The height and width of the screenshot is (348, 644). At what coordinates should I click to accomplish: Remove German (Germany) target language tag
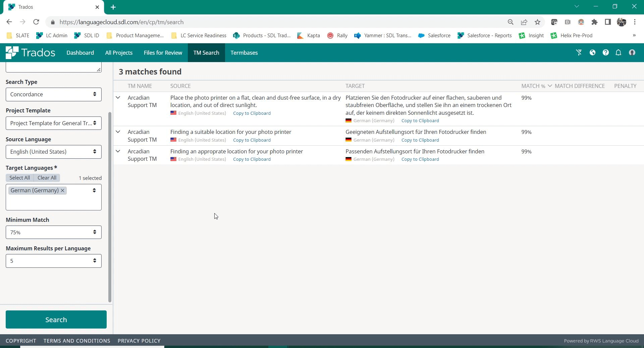click(x=62, y=191)
